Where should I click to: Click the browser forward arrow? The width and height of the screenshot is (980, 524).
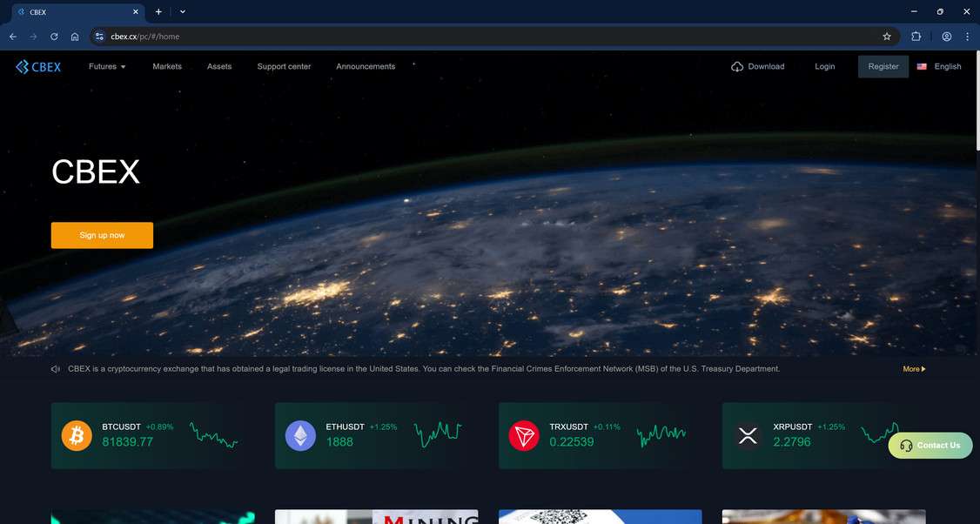point(33,37)
